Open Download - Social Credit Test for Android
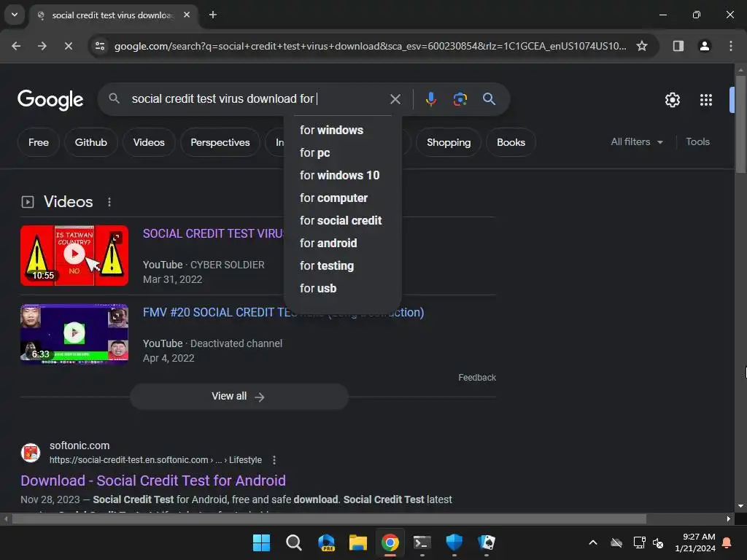Image resolution: width=747 pixels, height=560 pixels. pyautogui.click(x=153, y=481)
